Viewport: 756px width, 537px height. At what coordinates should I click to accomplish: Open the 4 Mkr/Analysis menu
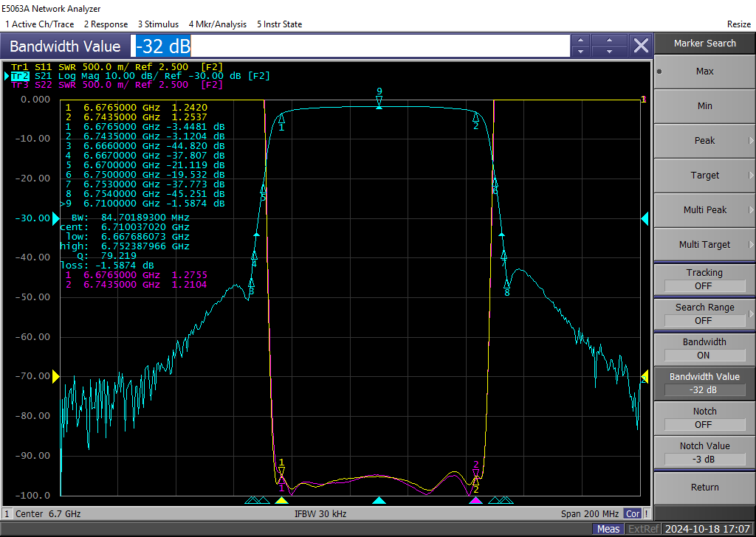coord(217,24)
